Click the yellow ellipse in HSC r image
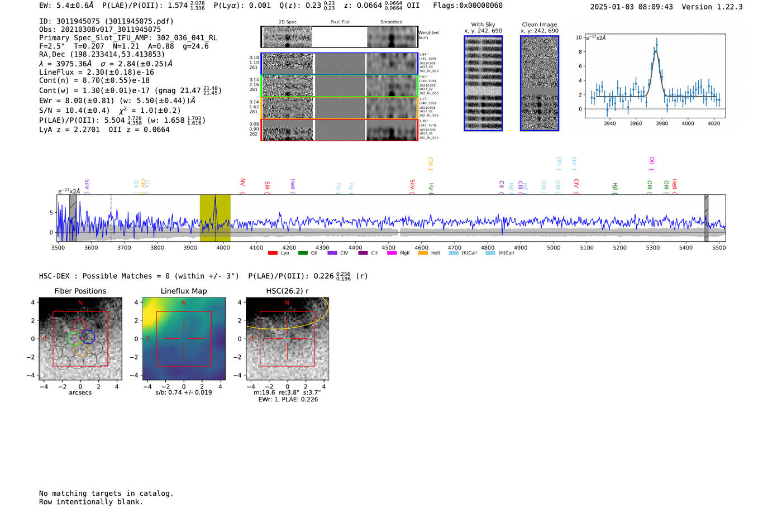Screen dimensions: 782x532 287,313
